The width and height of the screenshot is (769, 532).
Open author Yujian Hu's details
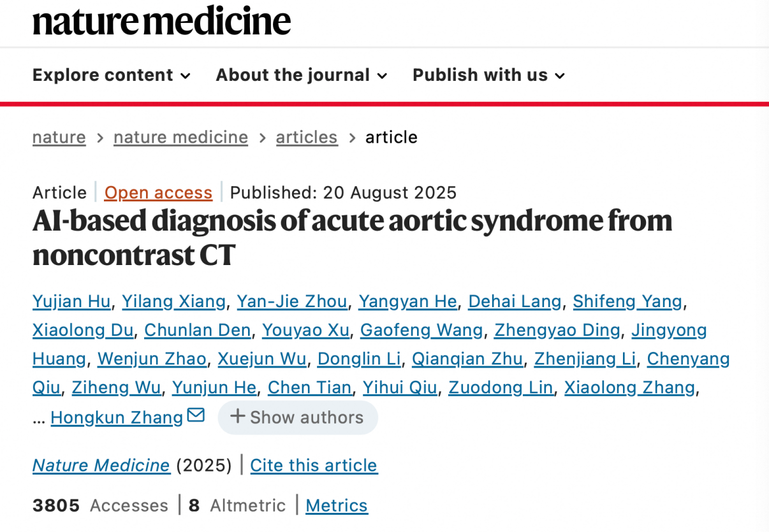coord(71,301)
